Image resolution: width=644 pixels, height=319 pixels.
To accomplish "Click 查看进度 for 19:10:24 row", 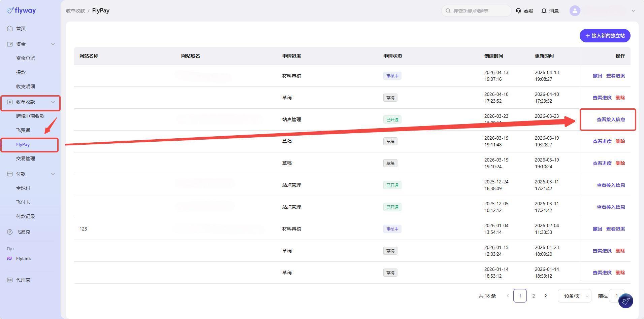I will pyautogui.click(x=602, y=163).
